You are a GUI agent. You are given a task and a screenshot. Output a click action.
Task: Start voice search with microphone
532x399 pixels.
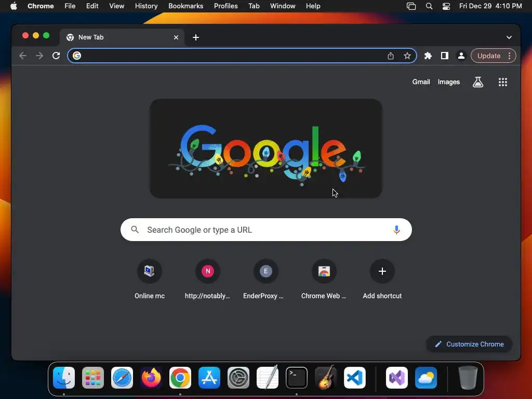(396, 230)
